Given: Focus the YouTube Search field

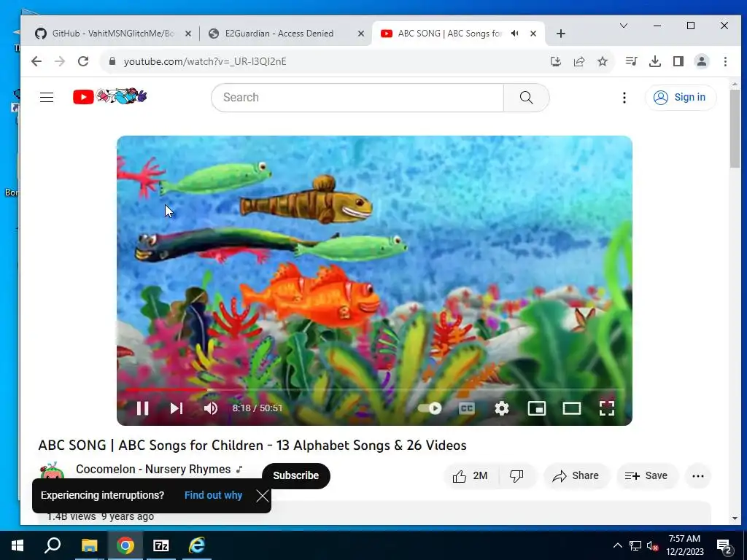Looking at the screenshot, I should point(357,98).
